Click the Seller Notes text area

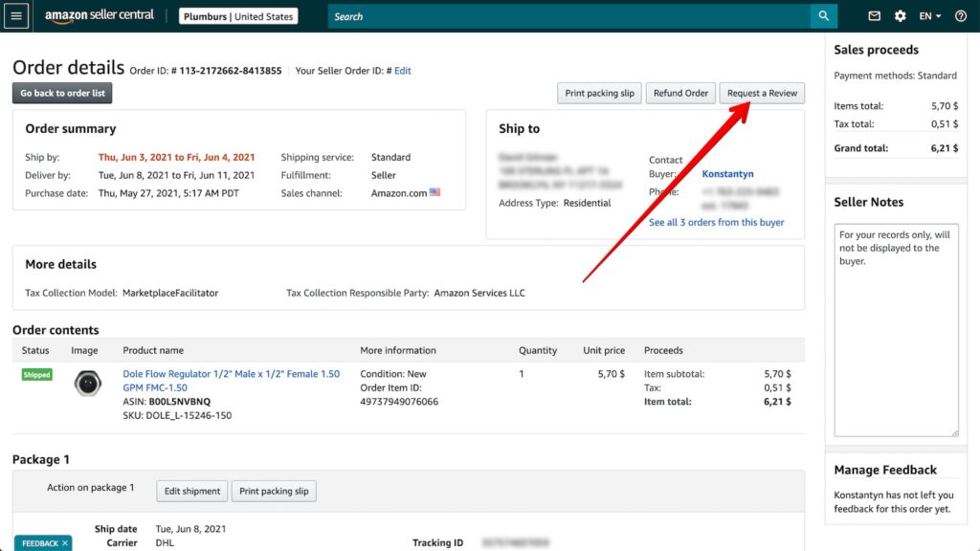pyautogui.click(x=896, y=330)
